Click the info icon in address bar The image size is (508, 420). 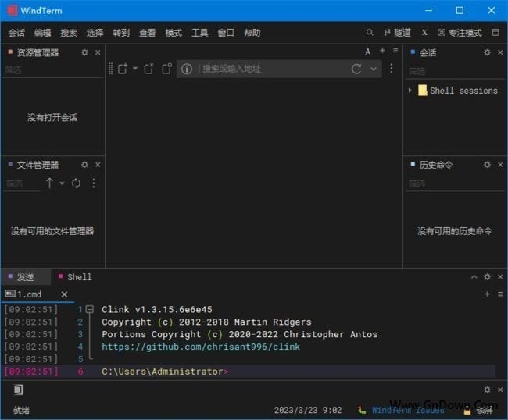pos(187,69)
